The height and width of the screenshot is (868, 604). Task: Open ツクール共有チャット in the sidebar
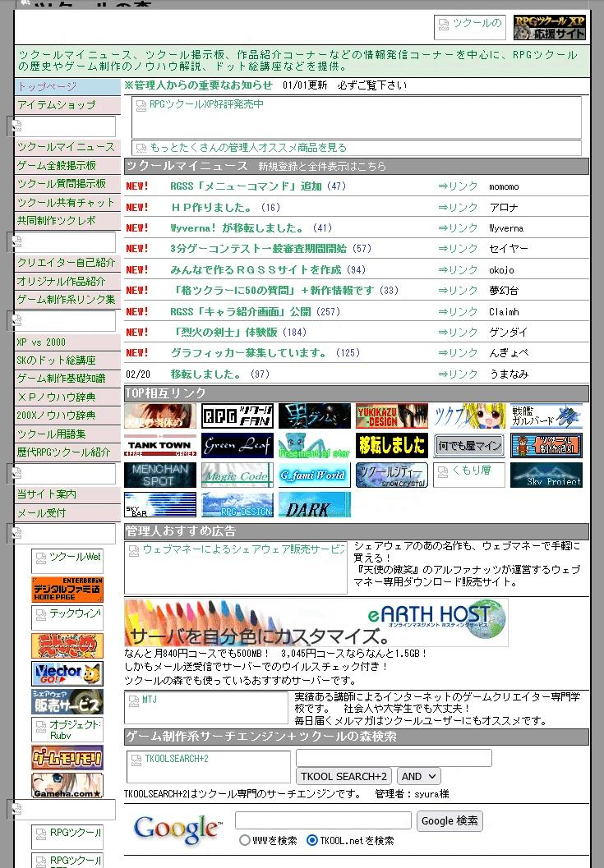66,203
